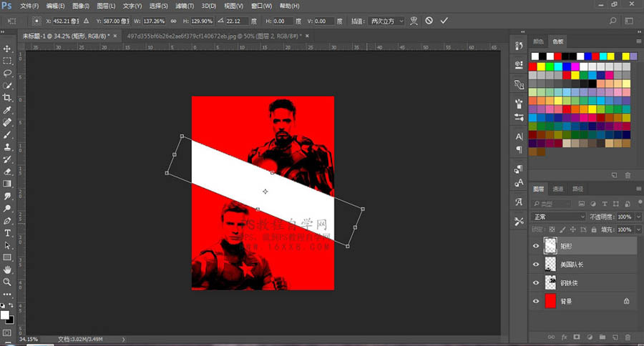Screen dimensions: 644x346
Task: Select the Horizontal Type tool
Action: coord(7,233)
